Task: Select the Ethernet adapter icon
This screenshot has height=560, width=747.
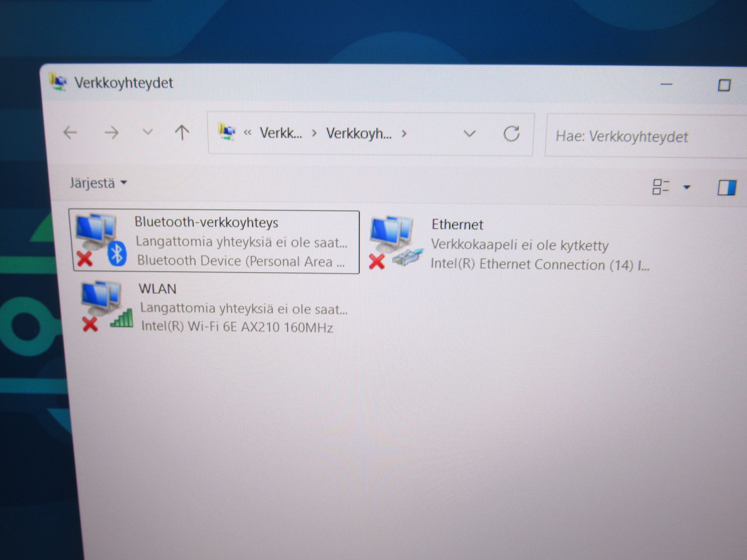Action: (x=395, y=243)
